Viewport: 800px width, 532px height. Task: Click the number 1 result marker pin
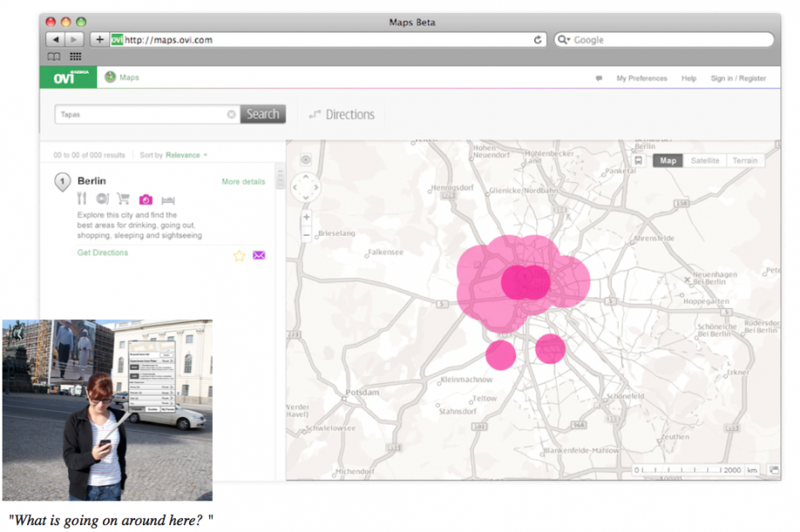pyautogui.click(x=62, y=182)
